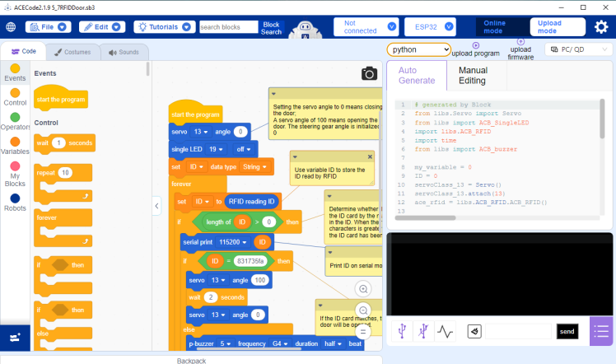Select the palette repeat 10 block
The height and width of the screenshot is (364, 616).
pyautogui.click(x=63, y=183)
